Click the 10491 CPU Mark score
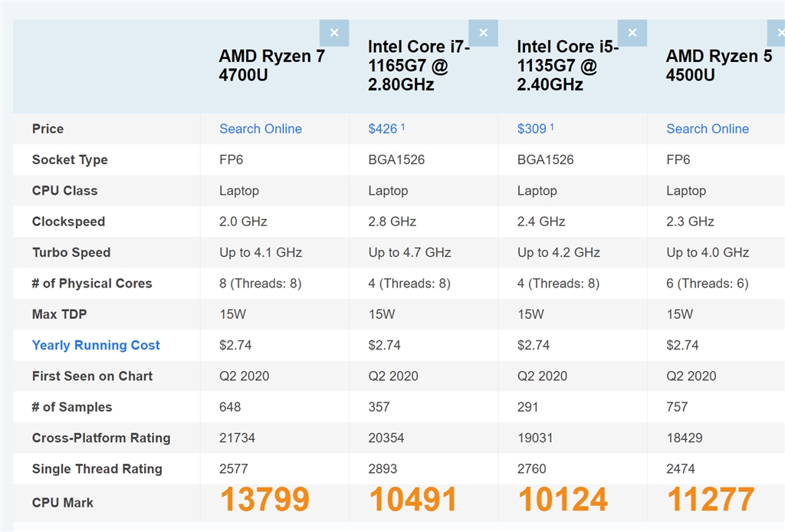Screen dimensions: 785x532 (x=413, y=500)
